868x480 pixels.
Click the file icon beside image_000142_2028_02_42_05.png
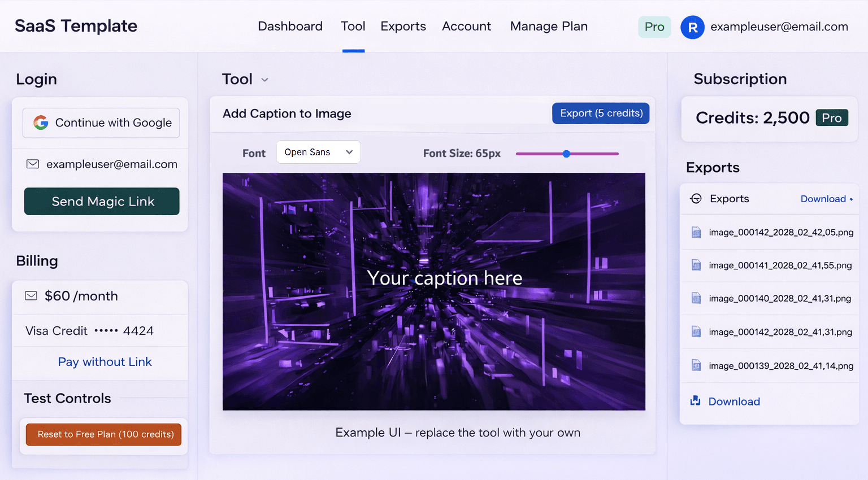[x=696, y=232]
